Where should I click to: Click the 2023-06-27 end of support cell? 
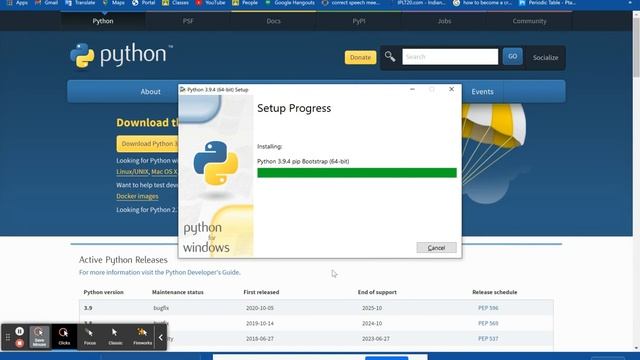pyautogui.click(x=376, y=339)
